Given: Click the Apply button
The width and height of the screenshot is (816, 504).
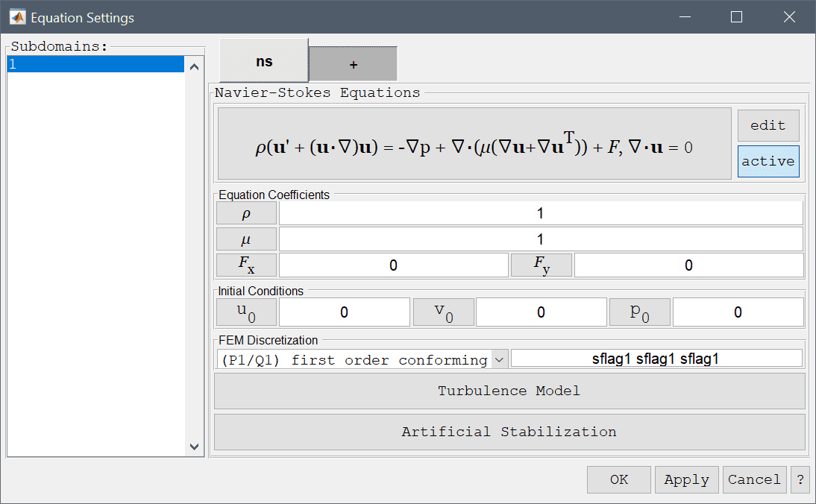Looking at the screenshot, I should tap(686, 479).
